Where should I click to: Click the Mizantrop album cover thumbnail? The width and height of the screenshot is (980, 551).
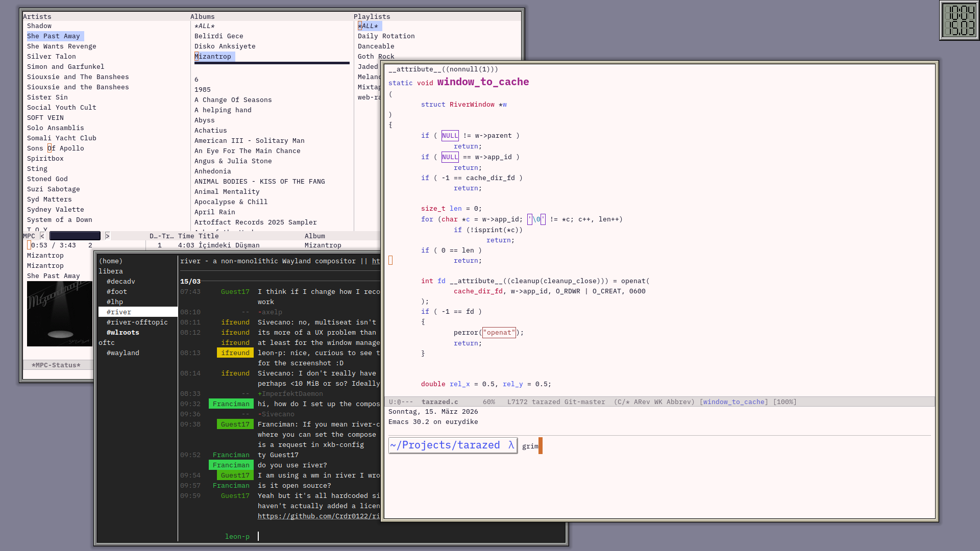tap(60, 314)
